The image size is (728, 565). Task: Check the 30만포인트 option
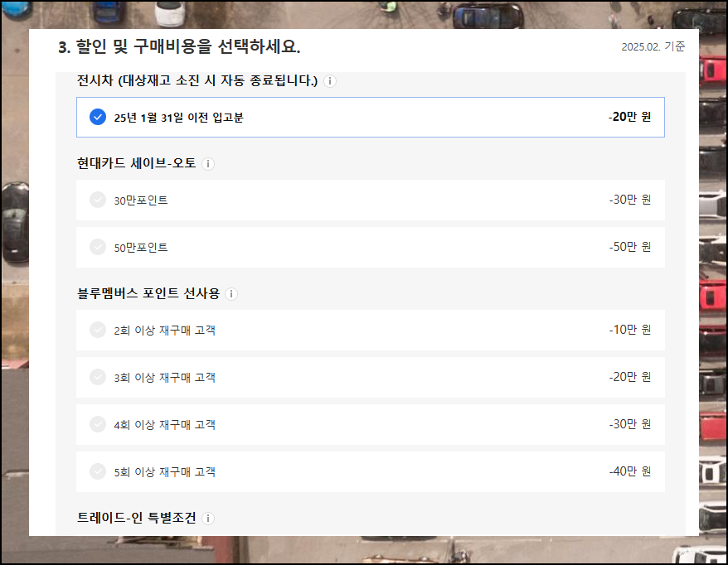pos(98,200)
